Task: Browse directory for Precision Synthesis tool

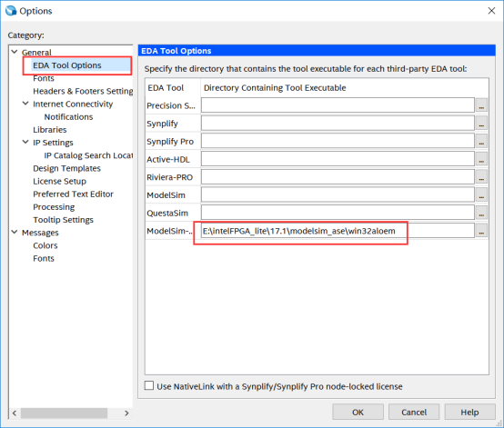Action: (x=481, y=105)
